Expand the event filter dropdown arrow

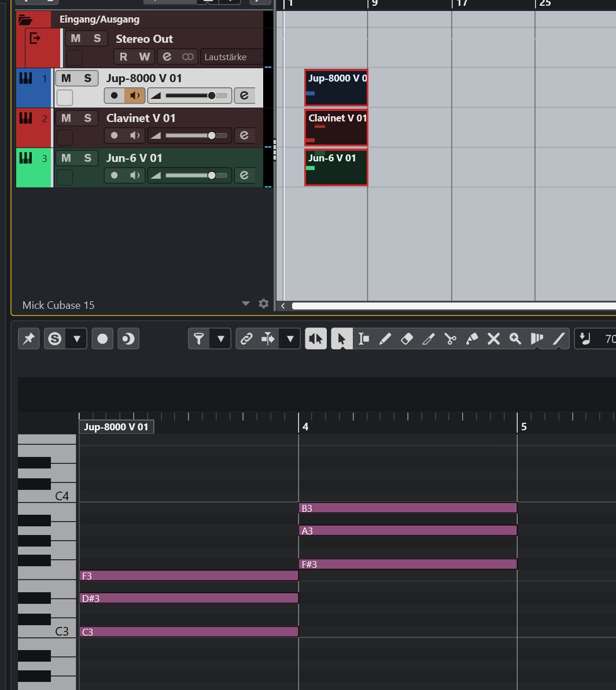pos(220,339)
